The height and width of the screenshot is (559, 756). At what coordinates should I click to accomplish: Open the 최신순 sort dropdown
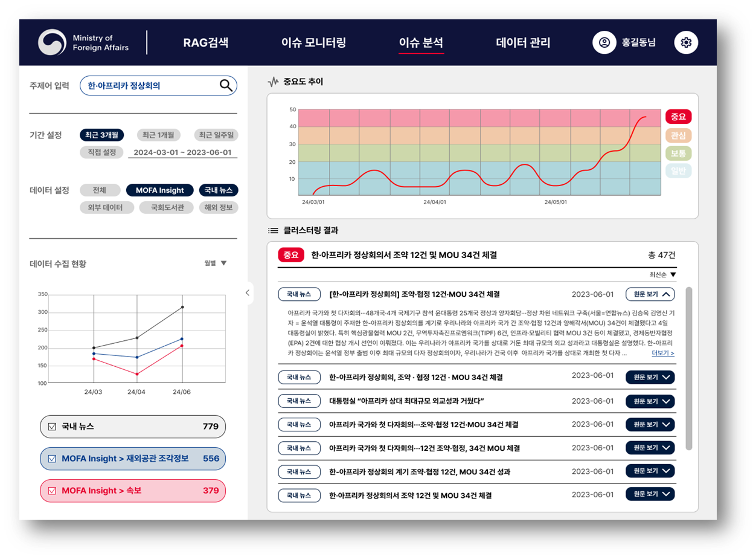click(662, 275)
